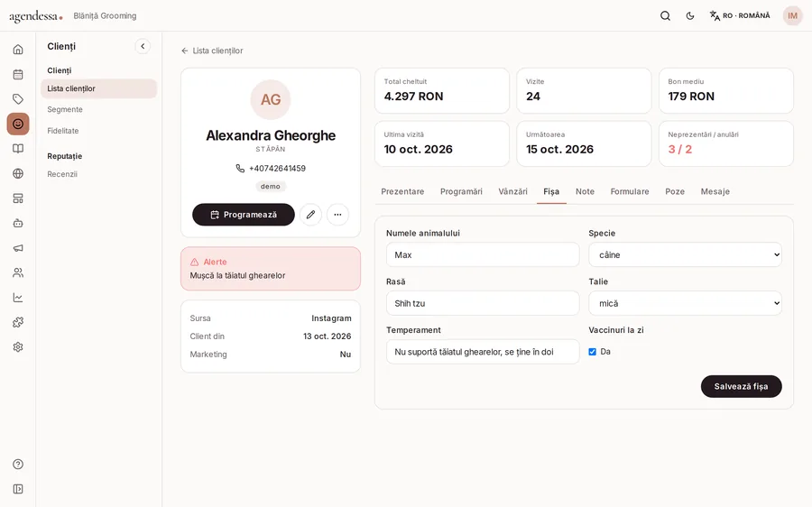Click the phone icon beside +40742641459
This screenshot has height=507, width=812.
click(x=240, y=169)
